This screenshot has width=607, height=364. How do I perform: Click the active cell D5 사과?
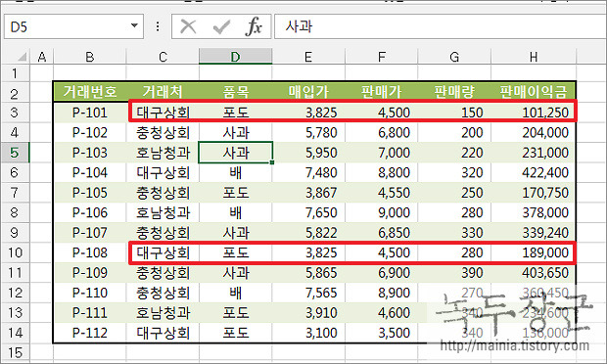[235, 153]
